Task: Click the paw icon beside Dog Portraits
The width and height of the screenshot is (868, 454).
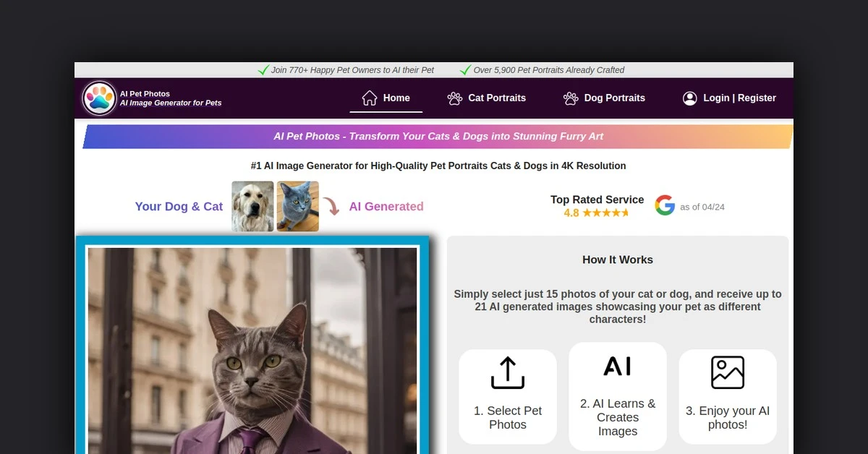Action: [569, 98]
